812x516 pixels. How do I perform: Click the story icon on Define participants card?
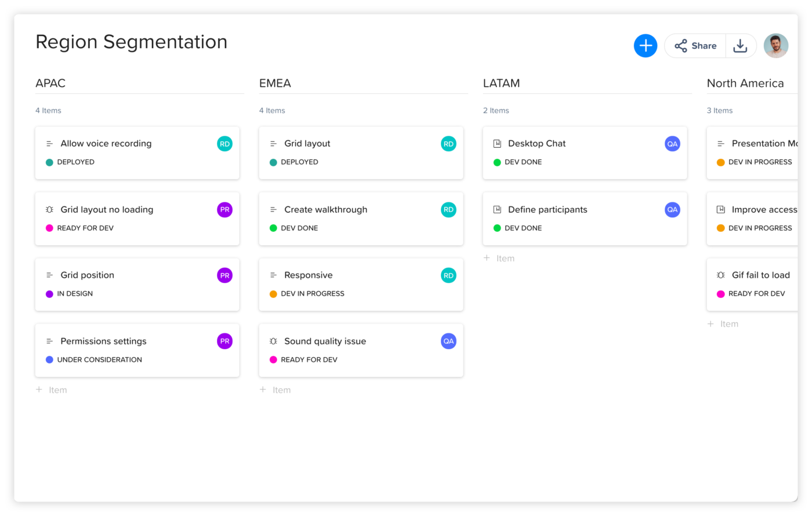coord(497,210)
